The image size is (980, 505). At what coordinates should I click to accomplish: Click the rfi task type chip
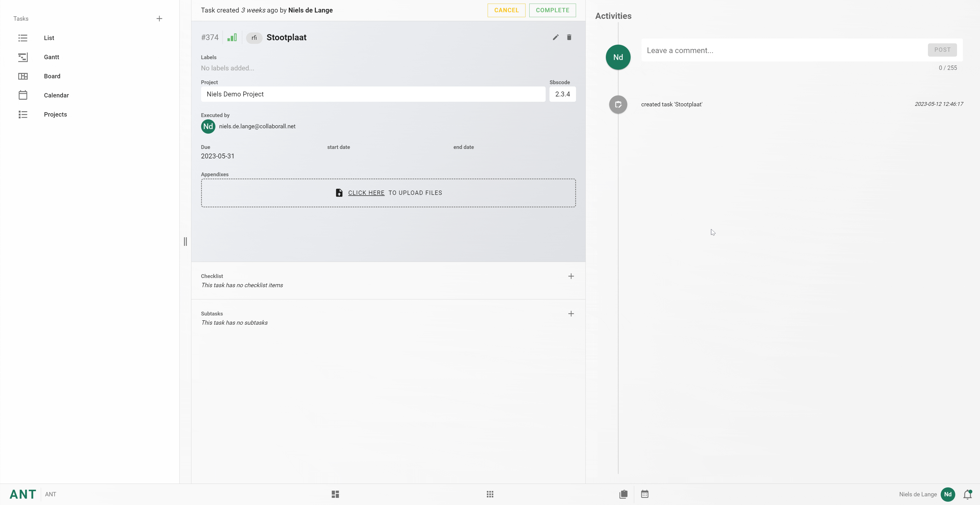click(254, 38)
